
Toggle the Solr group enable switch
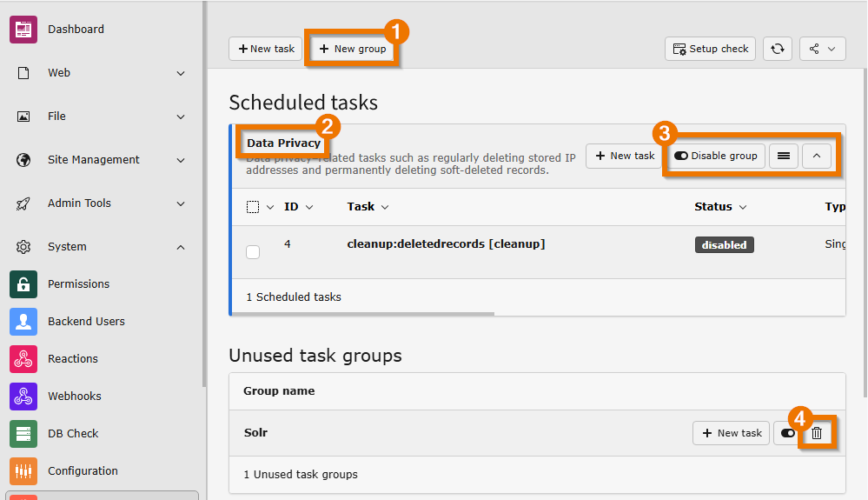(x=788, y=433)
